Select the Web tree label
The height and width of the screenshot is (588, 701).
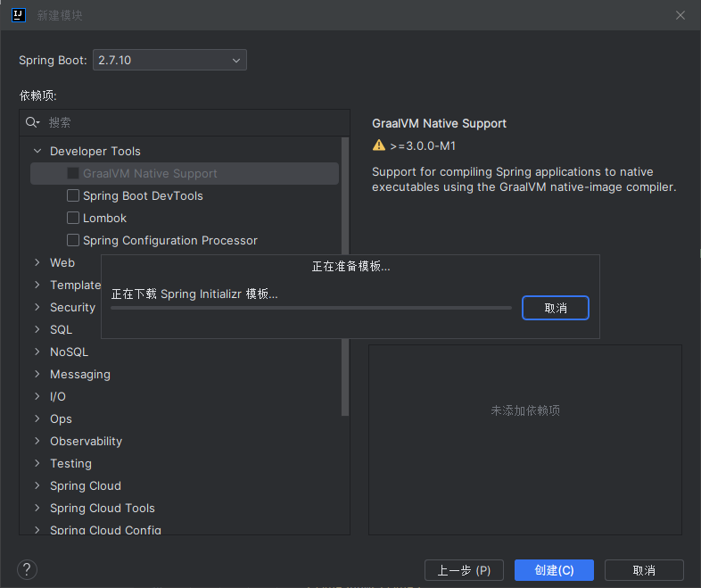tap(62, 262)
